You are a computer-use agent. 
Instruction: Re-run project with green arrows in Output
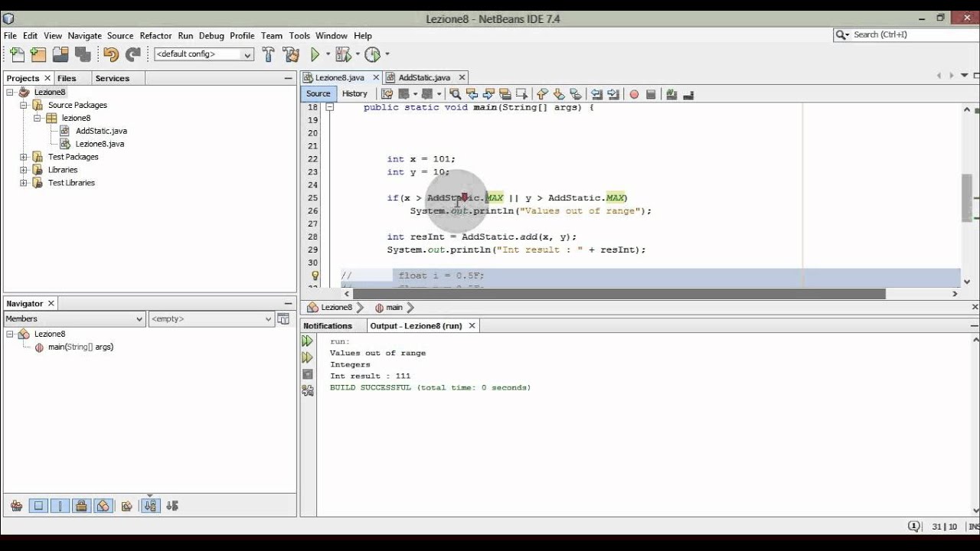308,341
